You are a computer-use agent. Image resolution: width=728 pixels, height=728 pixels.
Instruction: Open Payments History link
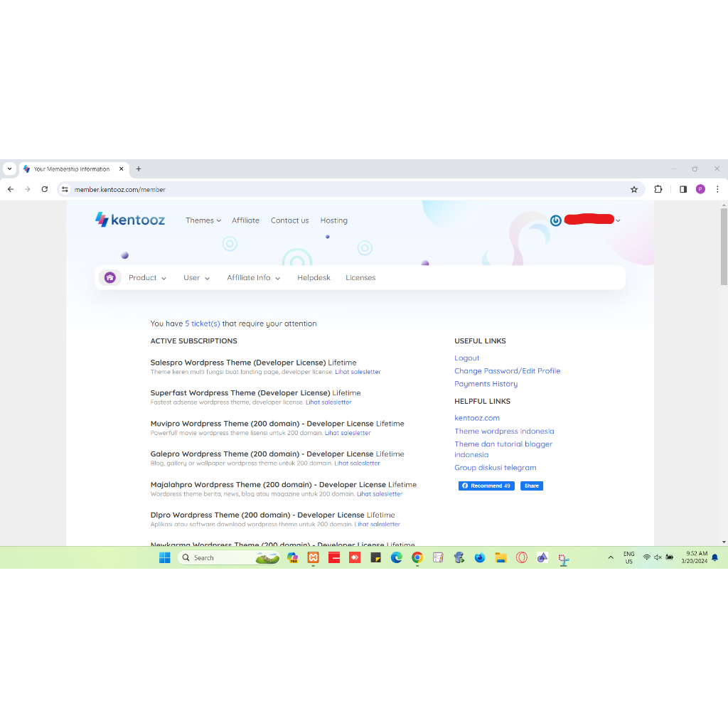pos(486,384)
